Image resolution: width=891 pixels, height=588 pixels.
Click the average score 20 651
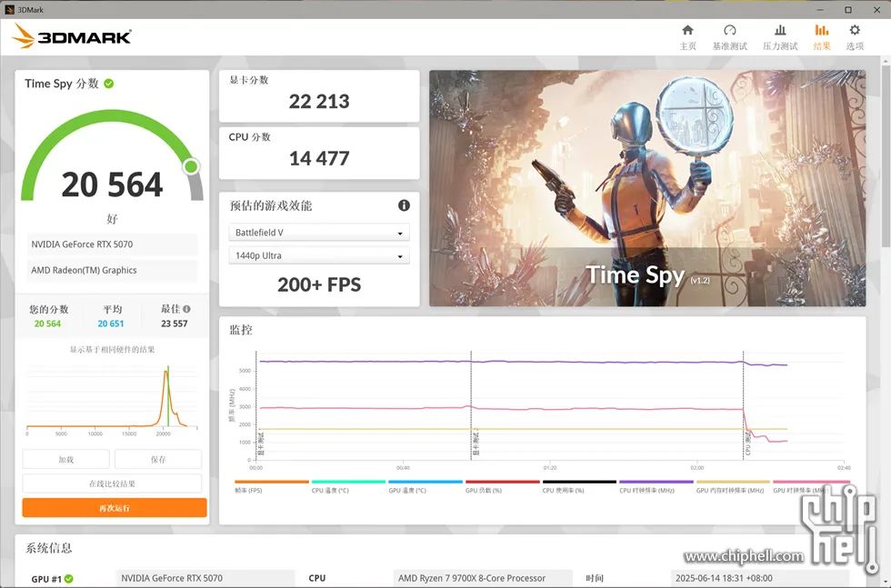(111, 324)
